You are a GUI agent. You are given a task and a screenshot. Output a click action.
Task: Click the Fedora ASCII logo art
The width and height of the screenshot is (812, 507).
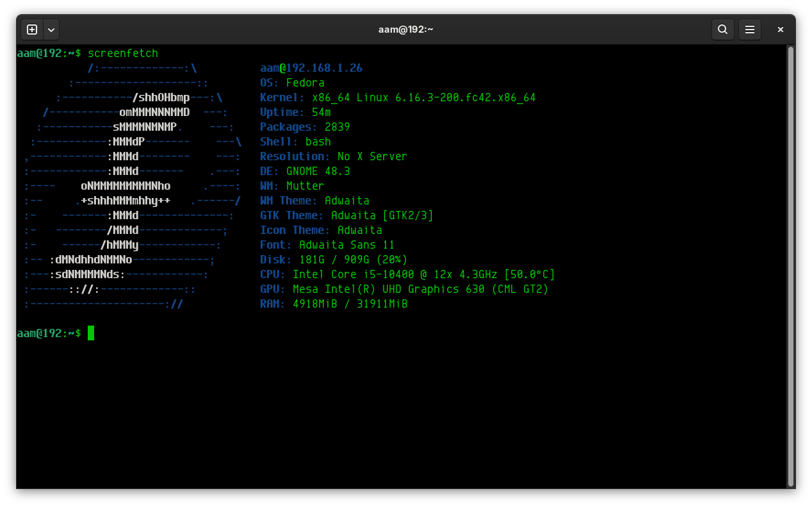[x=133, y=186]
